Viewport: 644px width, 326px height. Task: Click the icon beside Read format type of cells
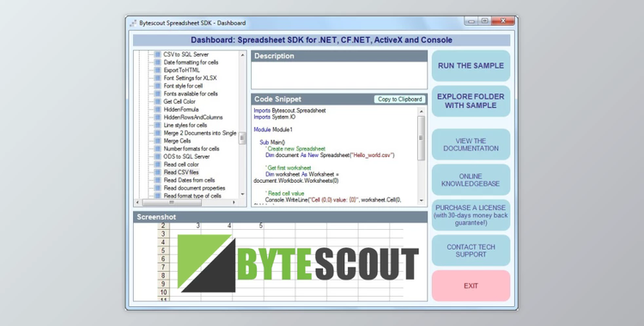pos(158,196)
